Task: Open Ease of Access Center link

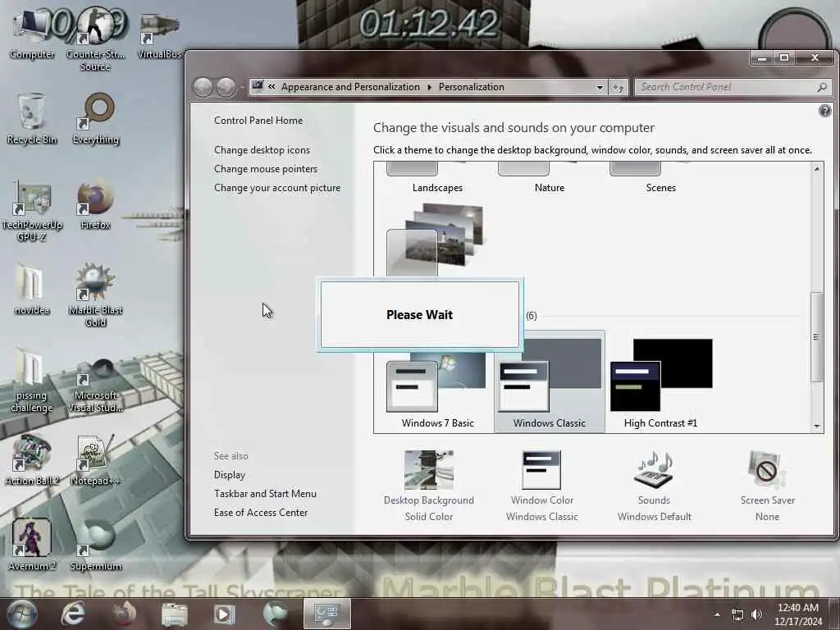Action: (261, 512)
